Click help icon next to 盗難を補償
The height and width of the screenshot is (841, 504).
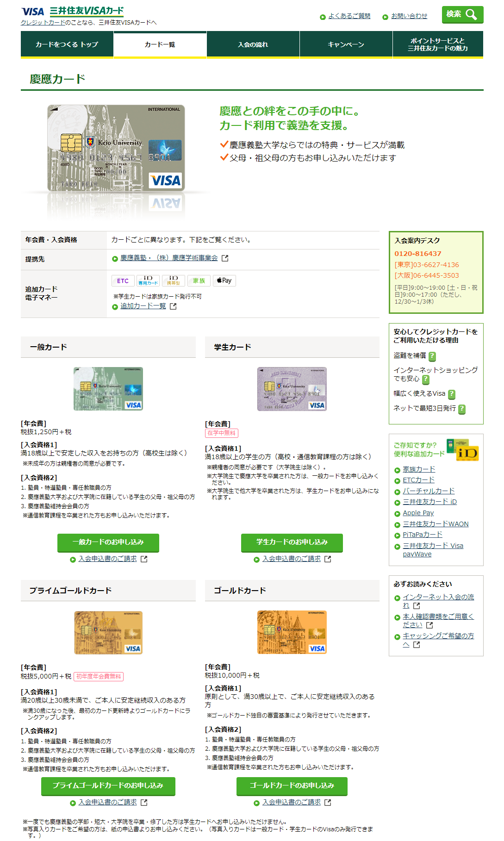432,356
